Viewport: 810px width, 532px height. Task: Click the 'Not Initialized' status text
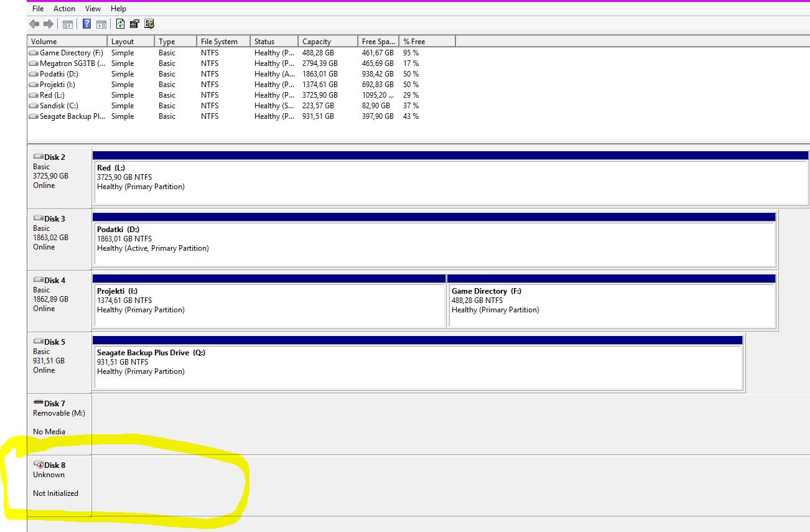click(55, 493)
